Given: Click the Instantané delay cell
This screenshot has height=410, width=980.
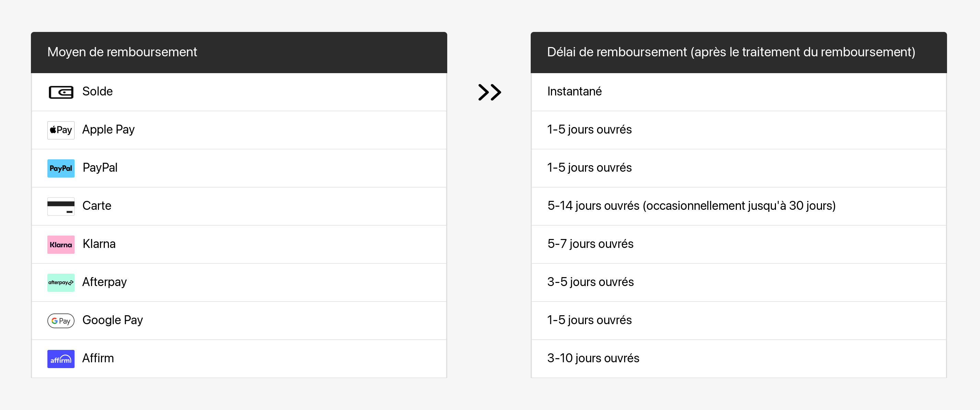Looking at the screenshot, I should click(574, 91).
